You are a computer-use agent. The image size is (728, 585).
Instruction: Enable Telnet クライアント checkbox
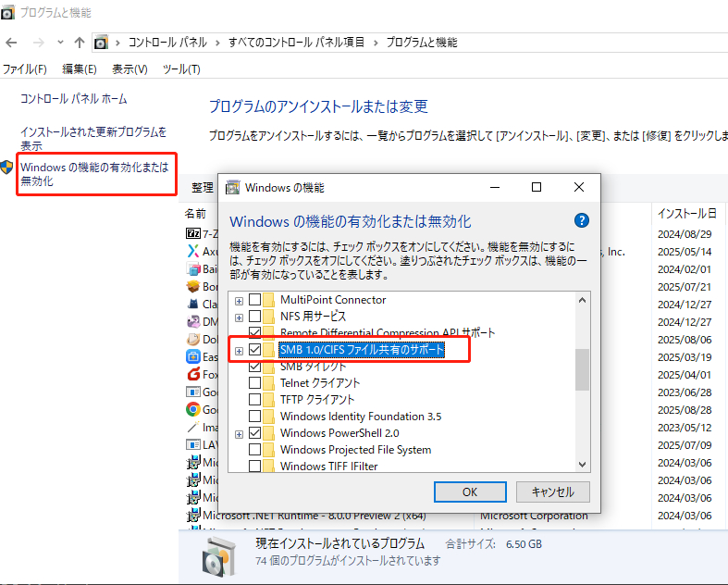[x=255, y=383]
